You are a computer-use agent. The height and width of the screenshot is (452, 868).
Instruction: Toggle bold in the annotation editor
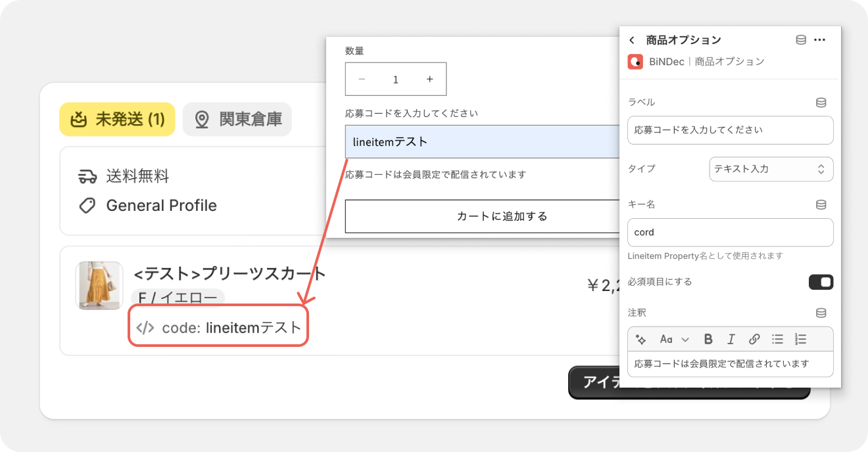708,339
